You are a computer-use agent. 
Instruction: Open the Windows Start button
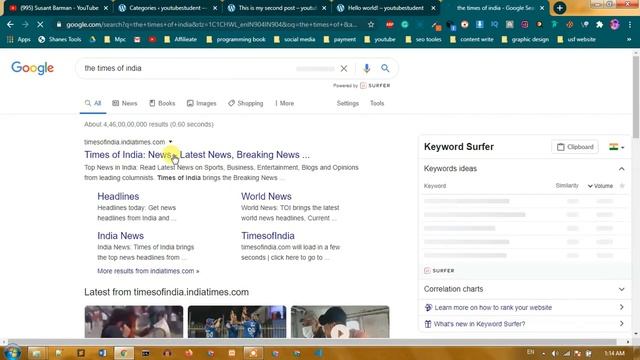(12, 353)
